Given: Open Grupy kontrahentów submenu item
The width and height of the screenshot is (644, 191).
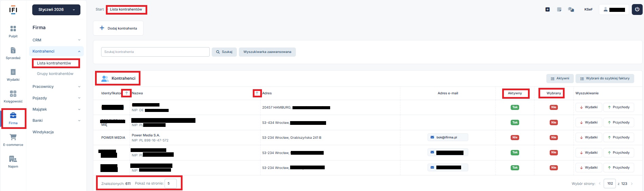Looking at the screenshot, I should tap(55, 74).
